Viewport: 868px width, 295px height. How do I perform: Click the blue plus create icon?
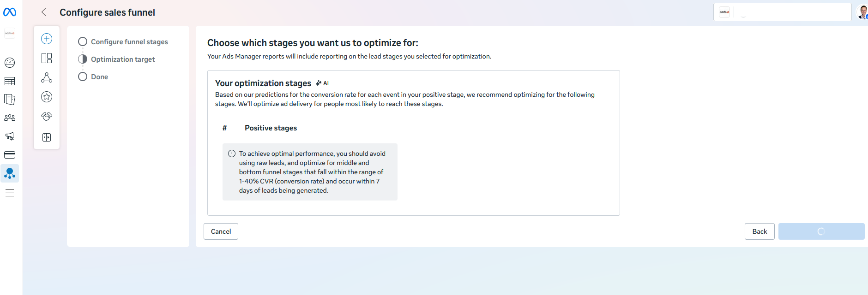(47, 39)
